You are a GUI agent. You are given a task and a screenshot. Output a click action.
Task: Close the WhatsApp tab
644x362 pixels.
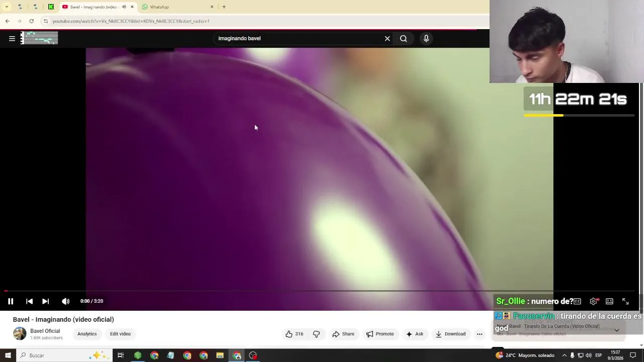pos(212,7)
